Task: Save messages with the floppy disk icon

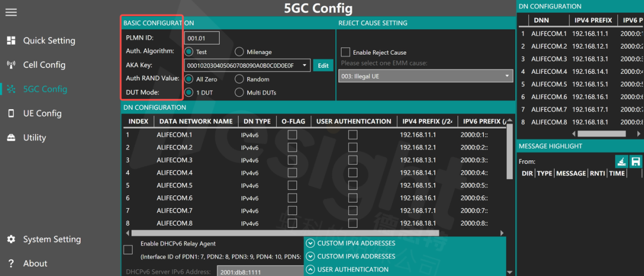Action: tap(636, 161)
